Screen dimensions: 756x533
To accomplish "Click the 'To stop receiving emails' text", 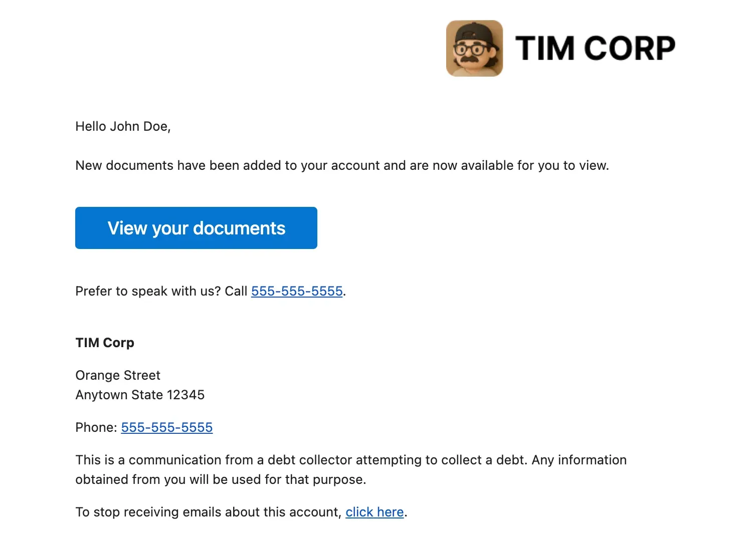I will [208, 512].
